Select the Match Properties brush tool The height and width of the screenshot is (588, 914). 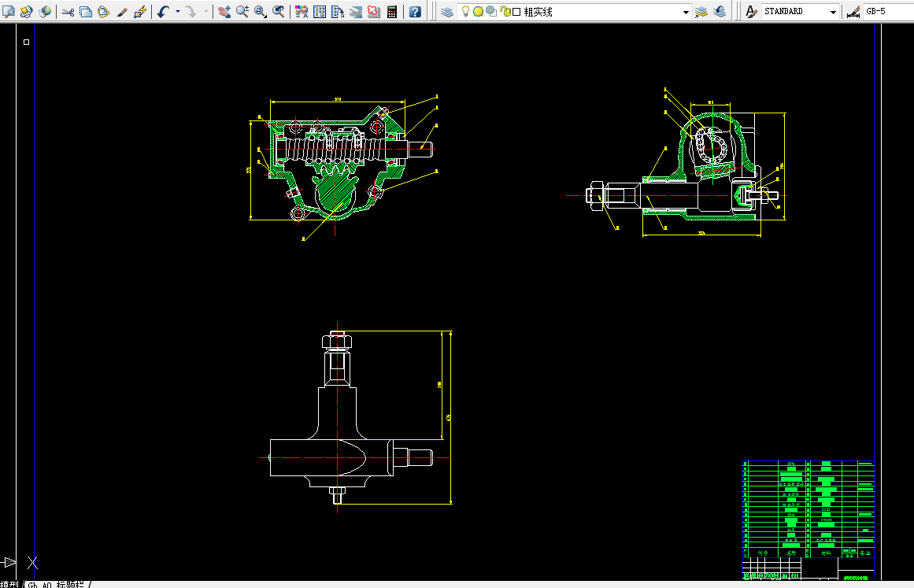coord(122,12)
